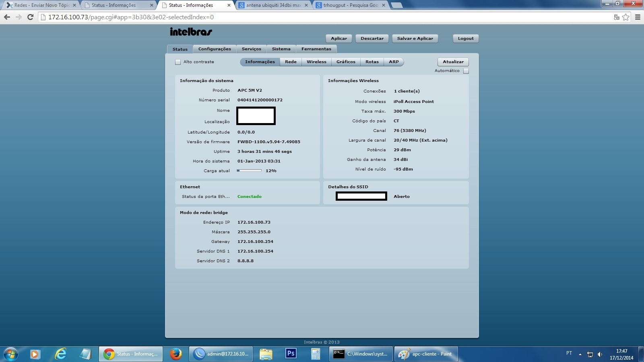The width and height of the screenshot is (644, 362).
Task: Show hidden tray icons arrow
Action: (x=580, y=354)
